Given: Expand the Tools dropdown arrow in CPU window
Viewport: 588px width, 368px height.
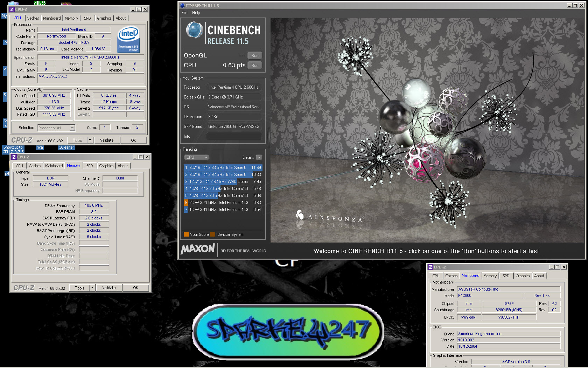Looking at the screenshot, I should tap(90, 140).
